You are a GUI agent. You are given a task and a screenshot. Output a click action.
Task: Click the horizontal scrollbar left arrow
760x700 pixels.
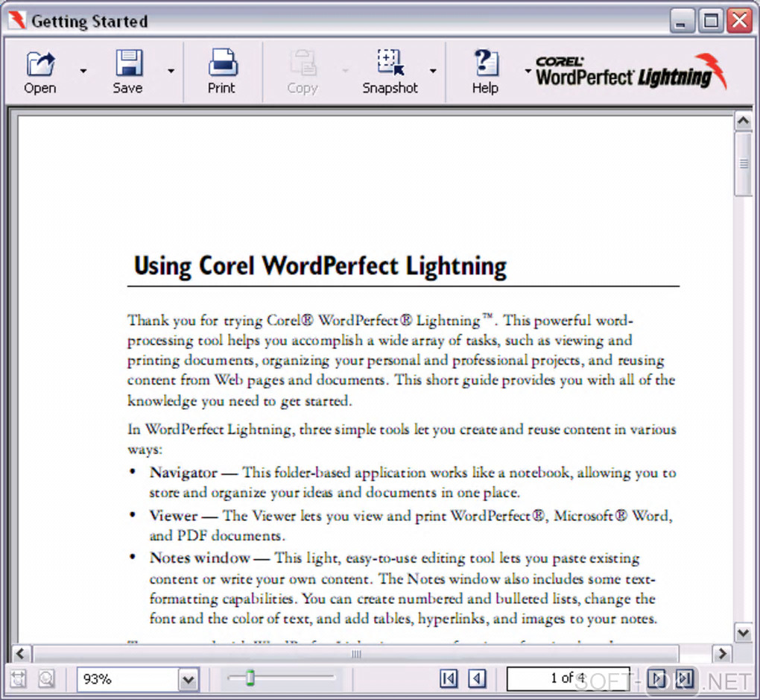pyautogui.click(x=20, y=654)
